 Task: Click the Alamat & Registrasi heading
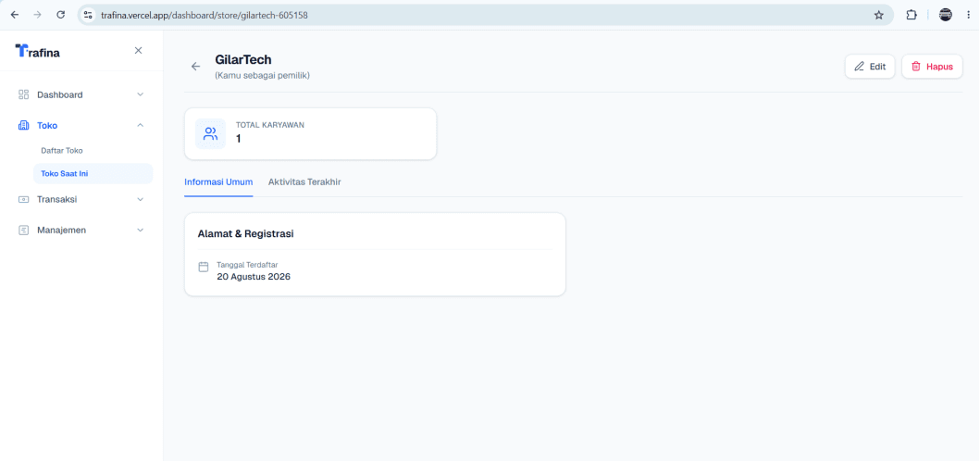coord(245,234)
